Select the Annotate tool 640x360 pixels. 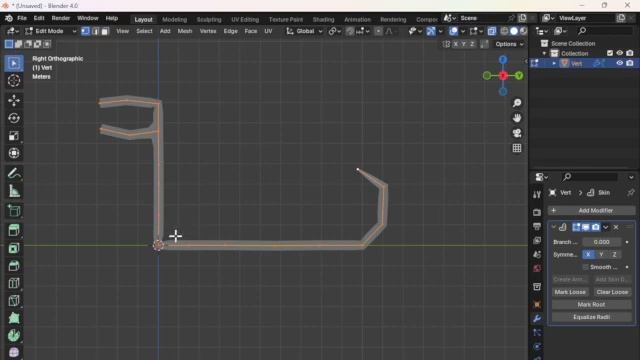click(14, 173)
